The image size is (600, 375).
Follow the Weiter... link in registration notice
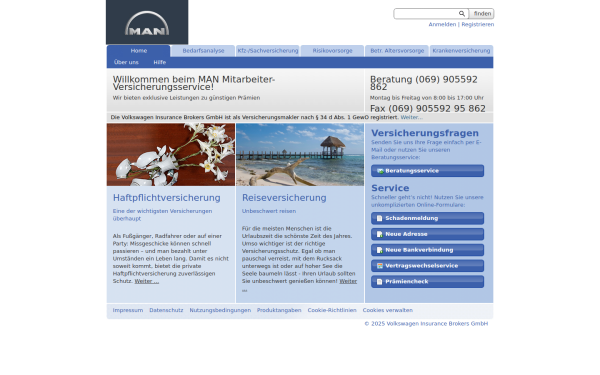click(411, 117)
